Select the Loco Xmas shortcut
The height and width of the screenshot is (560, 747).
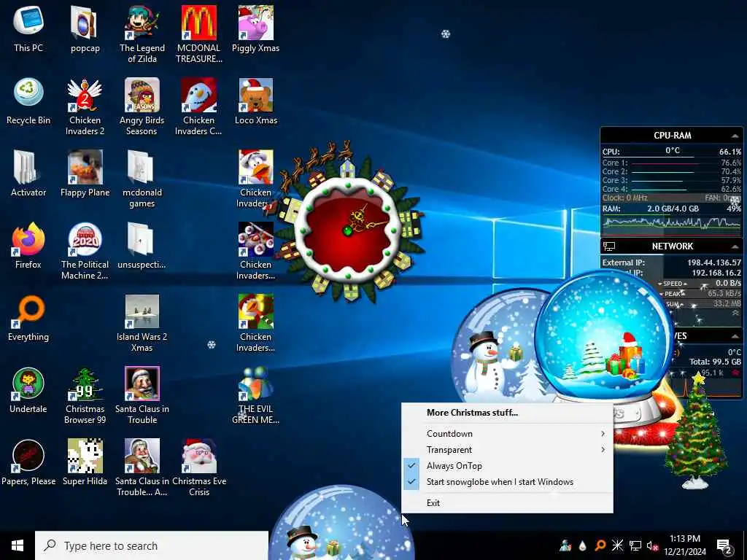(x=256, y=101)
